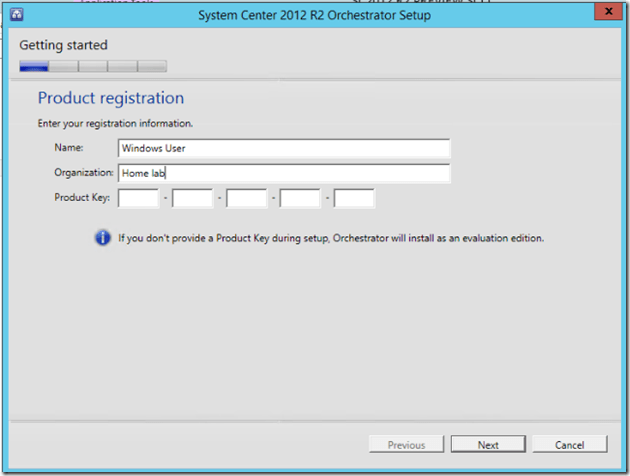
Task: Click the filled first progress step segment
Action: coord(34,67)
